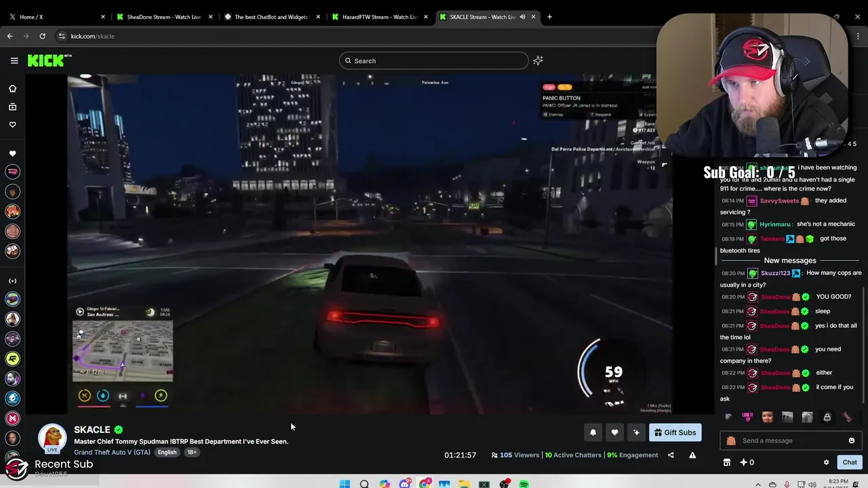Image resolution: width=868 pixels, height=488 pixels.
Task: Go back in browser
Action: click(10, 36)
